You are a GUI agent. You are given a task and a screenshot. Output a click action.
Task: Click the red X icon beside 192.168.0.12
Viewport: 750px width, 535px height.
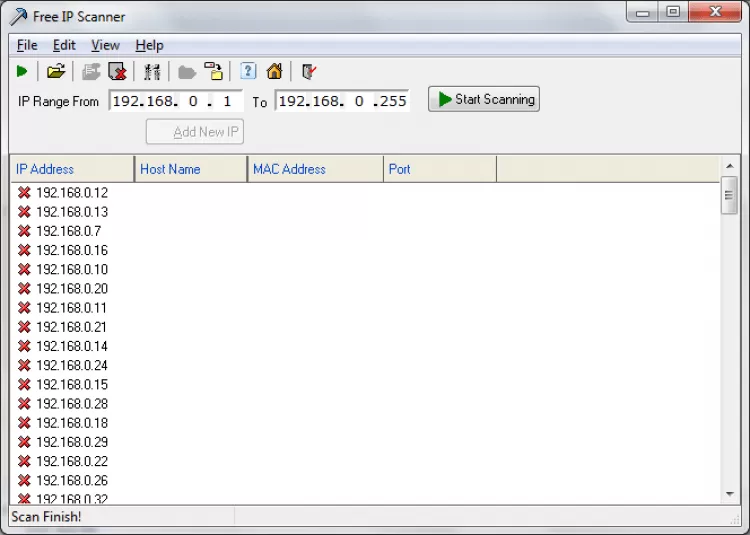[24, 193]
